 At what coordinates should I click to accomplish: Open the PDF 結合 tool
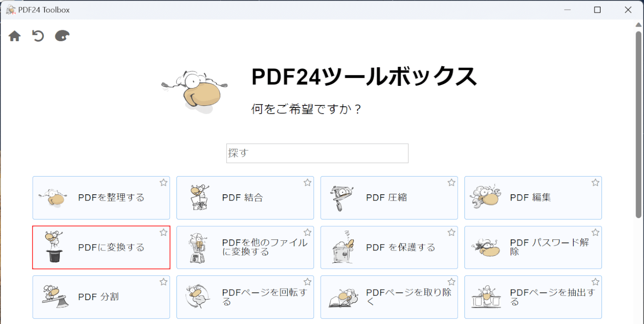click(245, 198)
